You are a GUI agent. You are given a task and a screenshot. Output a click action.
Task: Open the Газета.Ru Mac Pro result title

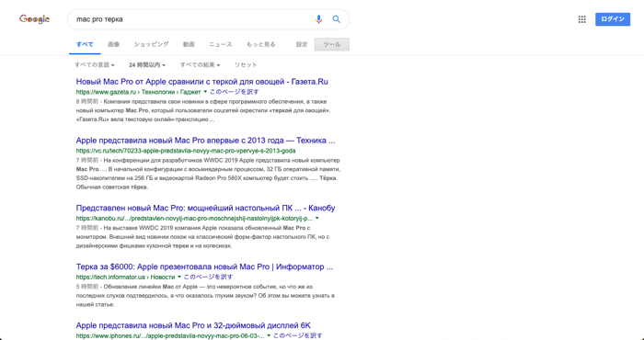coord(202,82)
